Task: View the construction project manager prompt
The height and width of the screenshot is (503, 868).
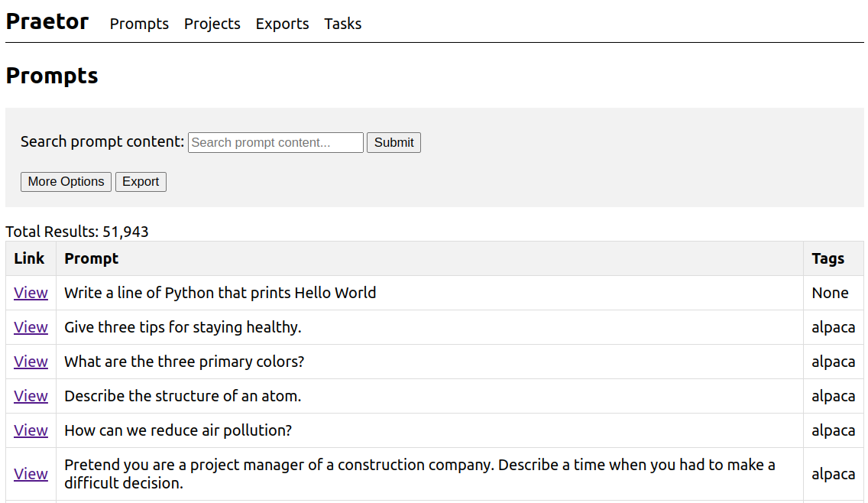Action: pyautogui.click(x=31, y=474)
